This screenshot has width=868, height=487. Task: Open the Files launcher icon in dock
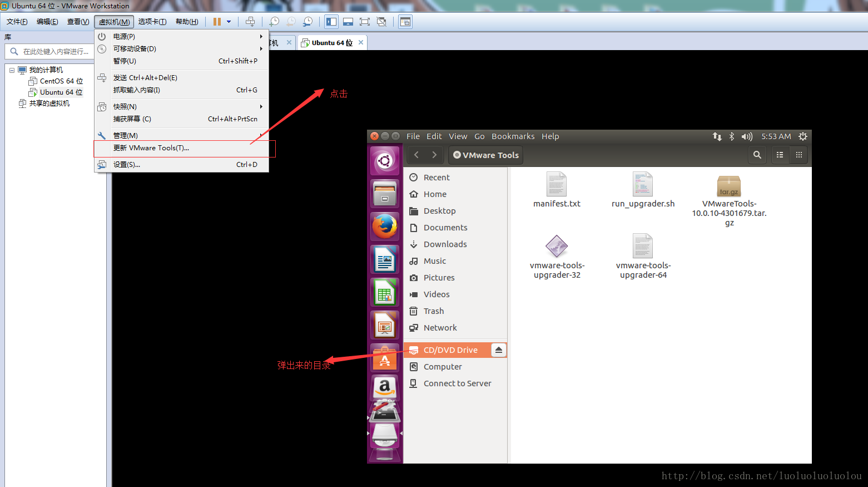click(385, 194)
